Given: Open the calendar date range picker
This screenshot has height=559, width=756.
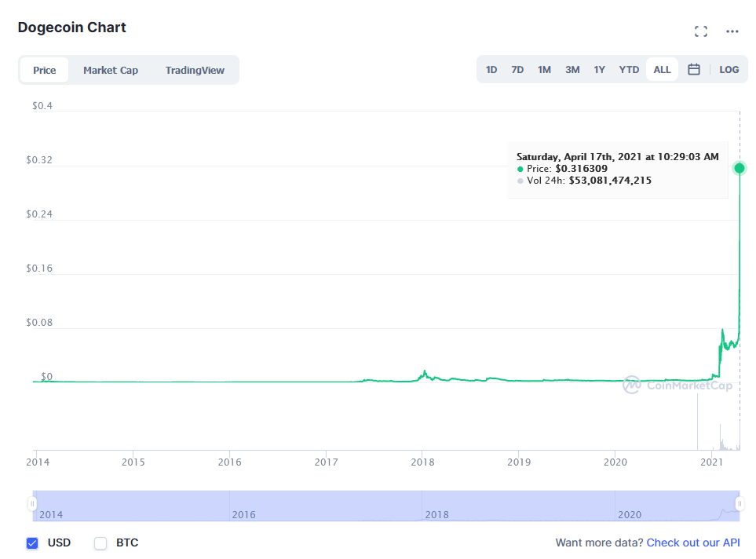Looking at the screenshot, I should coord(693,69).
